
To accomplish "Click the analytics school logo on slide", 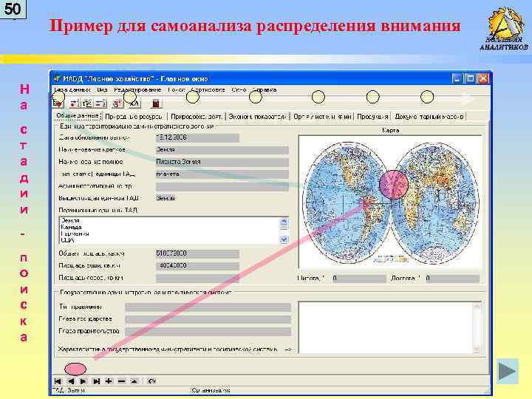I will 504,29.
